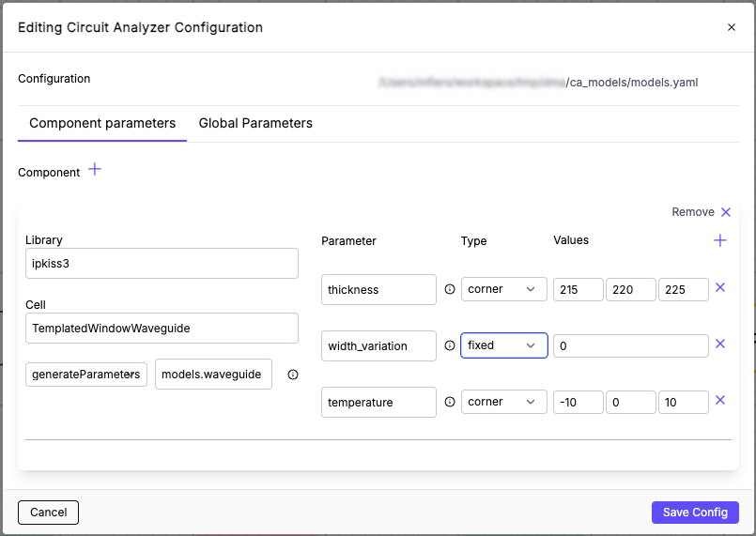
Task: Switch to the Global Parameters tab
Action: (x=255, y=123)
